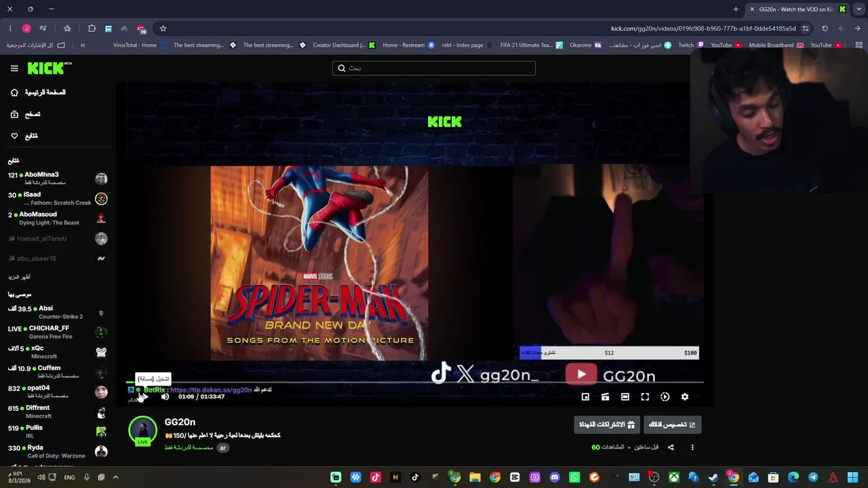Screen dimensions: 868x488
Task: Open the Creator Dashboard bookmark
Action: tap(344, 45)
